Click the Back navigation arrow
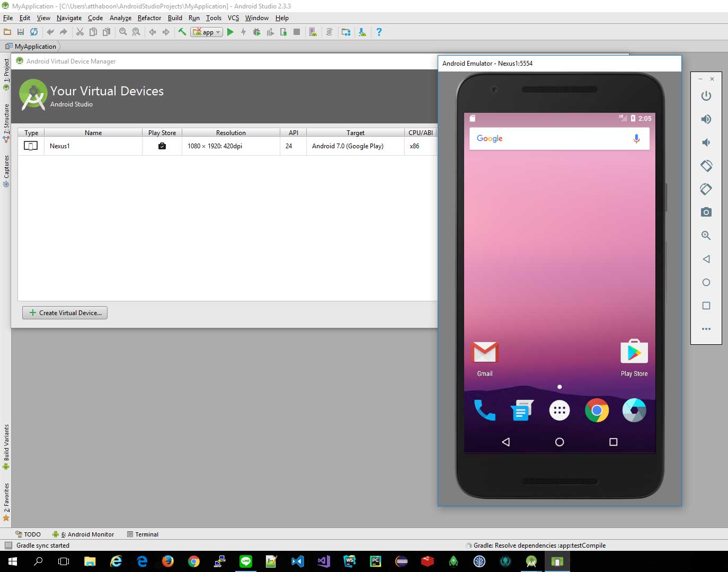Screen dimensions: 728x572 click(153, 32)
